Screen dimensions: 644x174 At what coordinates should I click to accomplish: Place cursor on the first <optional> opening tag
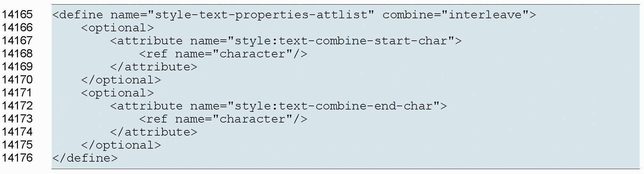coord(117,28)
